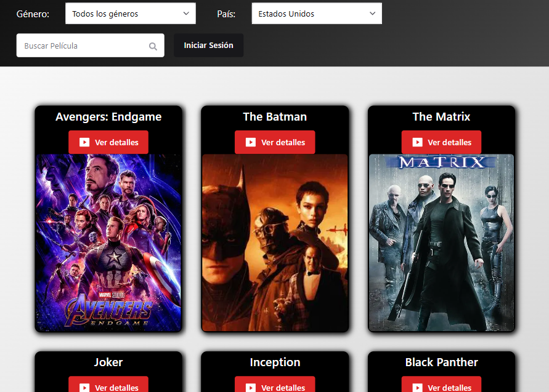Click play icon on Joker button

pos(84,387)
